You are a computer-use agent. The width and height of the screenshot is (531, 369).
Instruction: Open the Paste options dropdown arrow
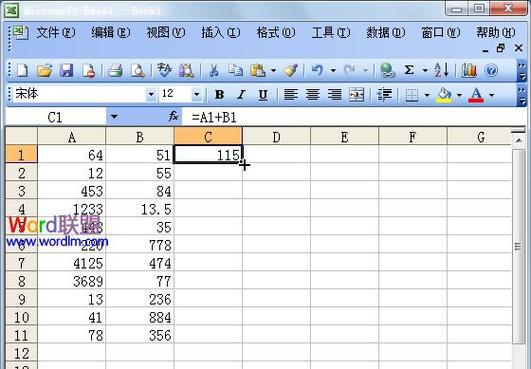[273, 70]
